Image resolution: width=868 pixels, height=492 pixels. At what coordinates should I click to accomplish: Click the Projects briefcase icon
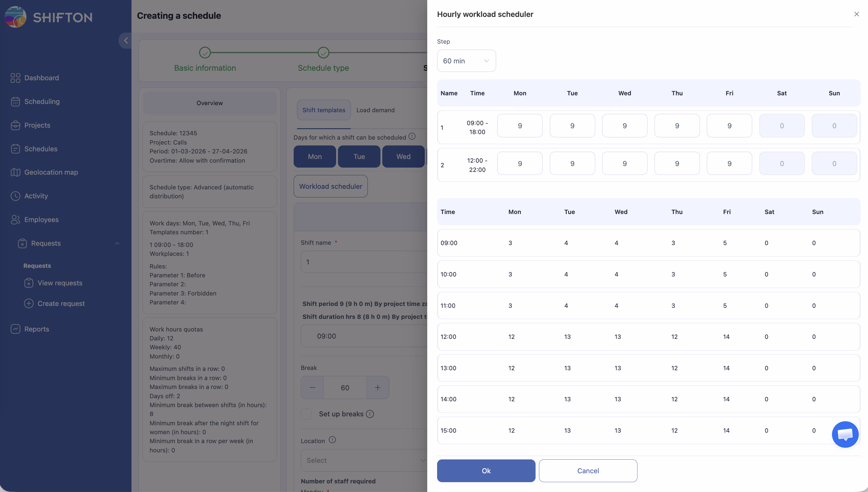[x=15, y=125]
